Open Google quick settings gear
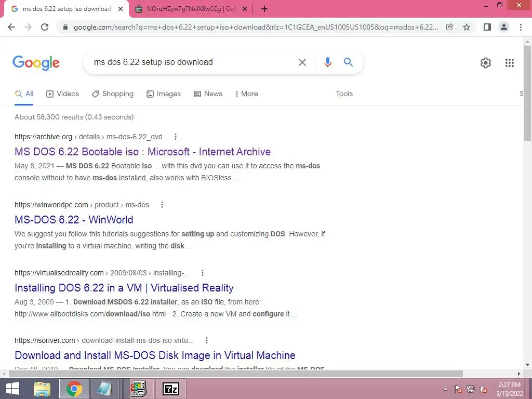Image resolution: width=532 pixels, height=399 pixels. click(x=486, y=63)
